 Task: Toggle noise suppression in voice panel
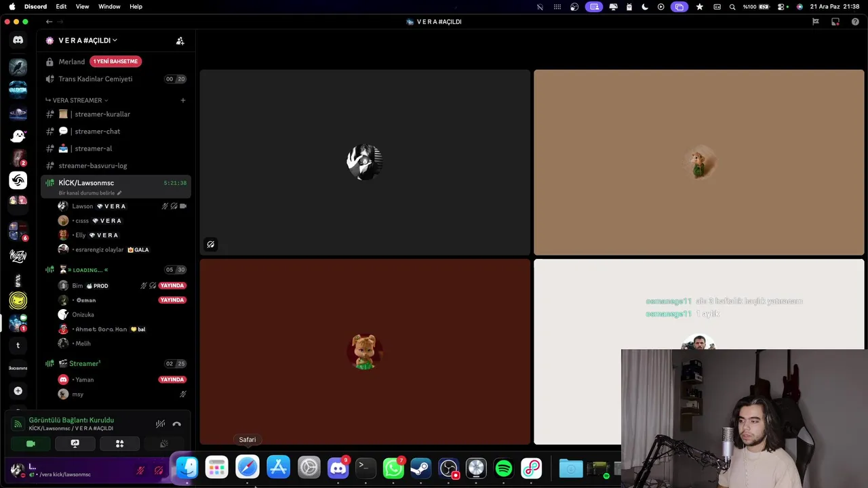160,424
